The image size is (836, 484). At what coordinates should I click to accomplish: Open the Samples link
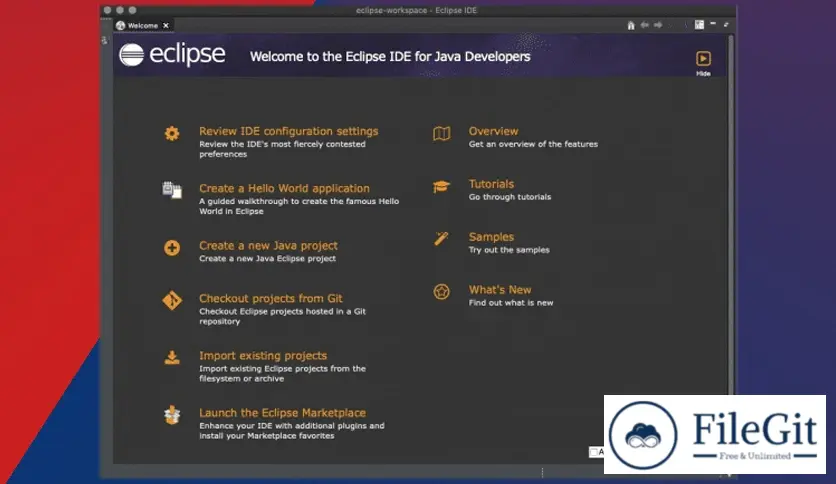[x=491, y=237]
